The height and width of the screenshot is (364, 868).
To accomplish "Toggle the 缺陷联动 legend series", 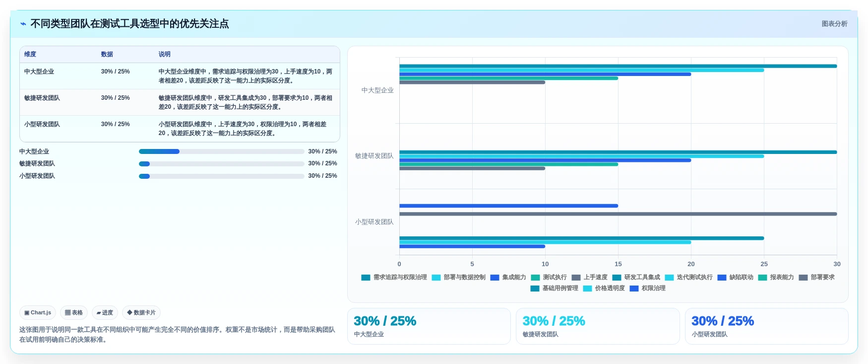I will point(736,278).
